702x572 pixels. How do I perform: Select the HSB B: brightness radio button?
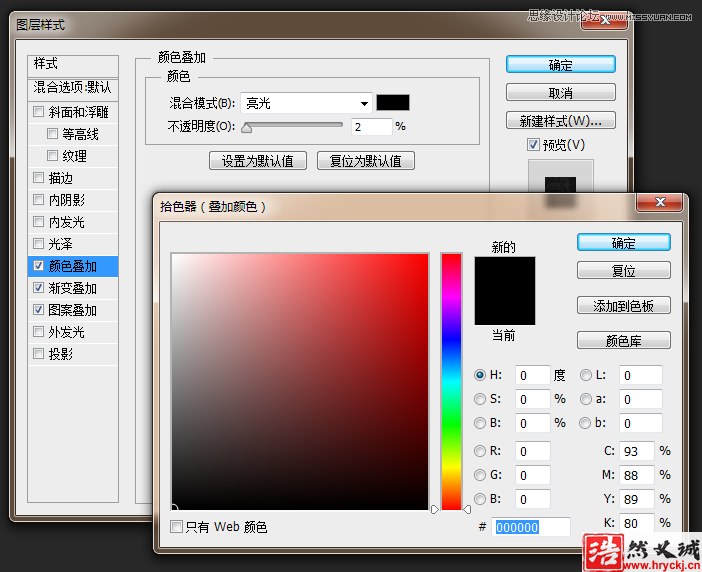tap(479, 423)
